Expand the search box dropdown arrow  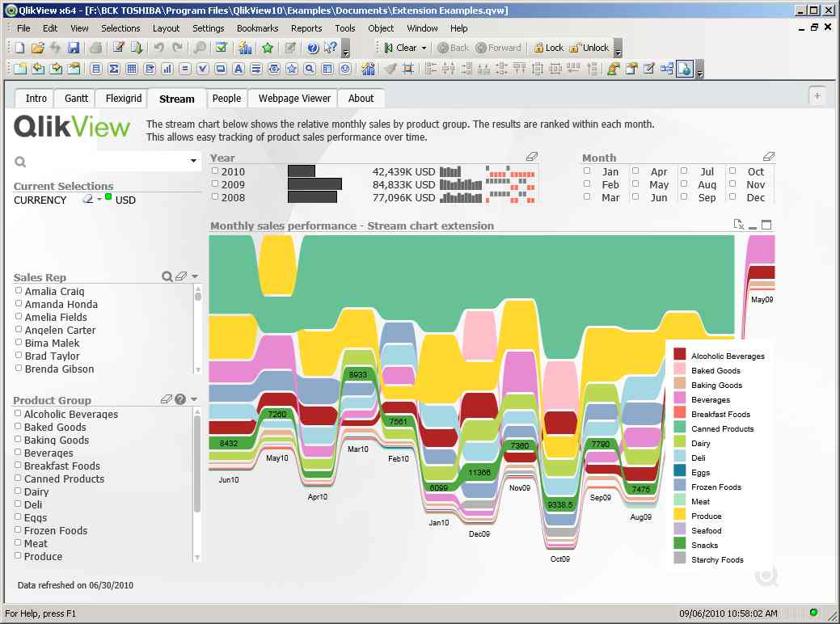tap(193, 161)
